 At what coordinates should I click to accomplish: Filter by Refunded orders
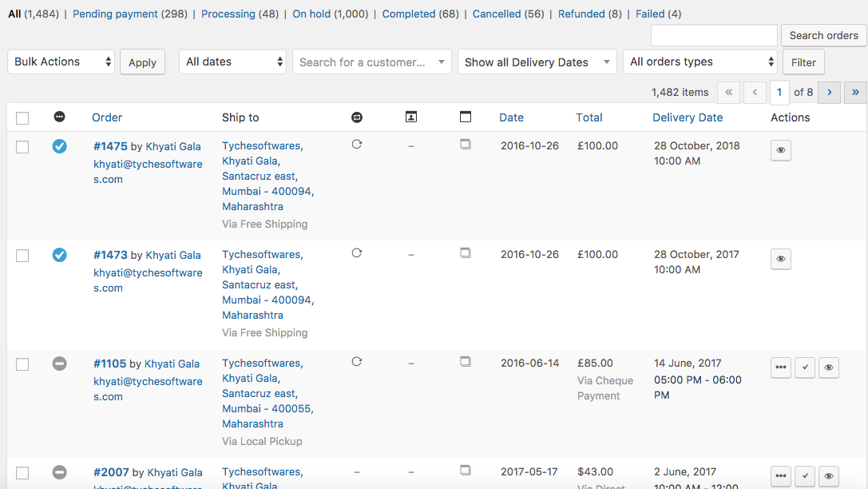(581, 14)
